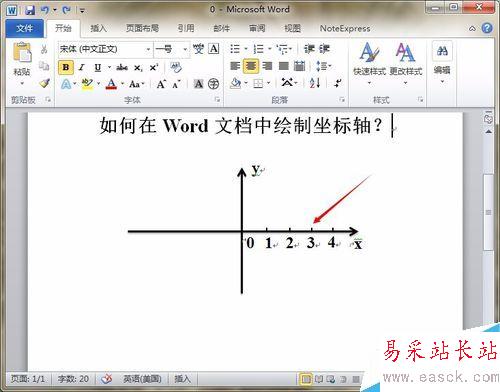Click the enclosed character 字 icon
Image resolution: width=500 pixels, height=392 pixels.
213,84
